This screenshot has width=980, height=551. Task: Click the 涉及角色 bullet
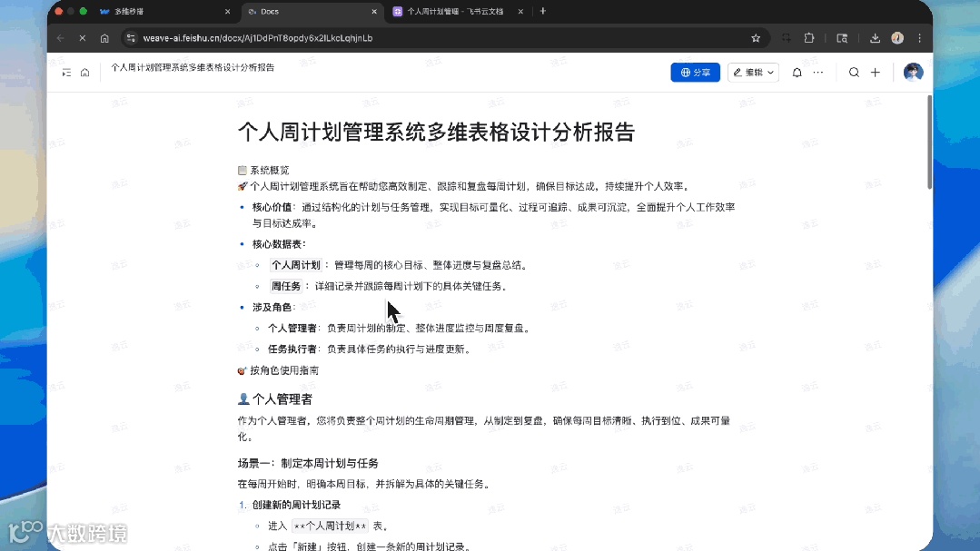tap(273, 308)
